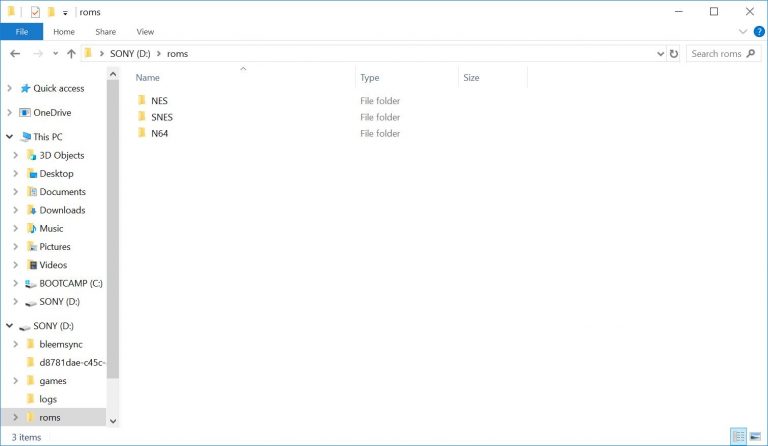
Task: Click the Back navigation arrow
Action: coord(15,54)
